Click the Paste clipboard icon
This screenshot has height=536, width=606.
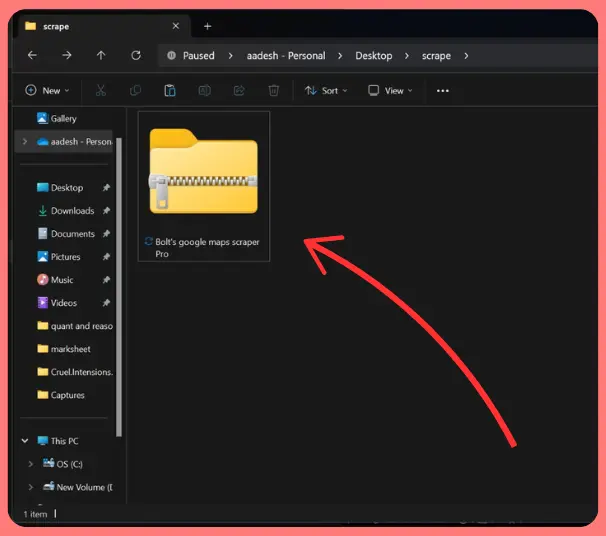click(x=170, y=90)
